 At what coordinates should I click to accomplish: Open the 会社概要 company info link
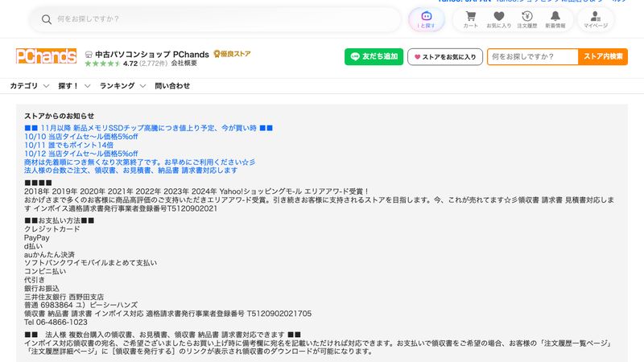tap(184, 64)
